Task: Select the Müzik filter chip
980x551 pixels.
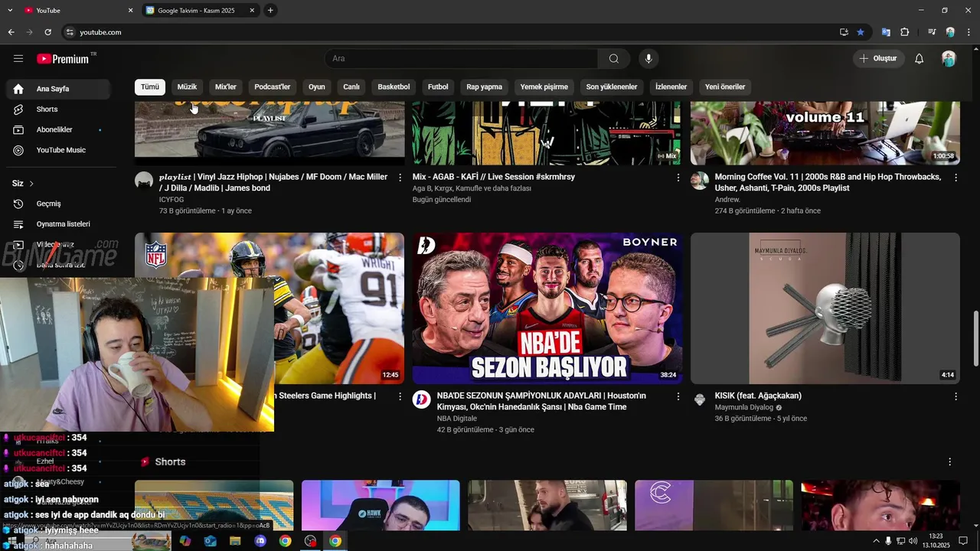Action: pyautogui.click(x=188, y=86)
